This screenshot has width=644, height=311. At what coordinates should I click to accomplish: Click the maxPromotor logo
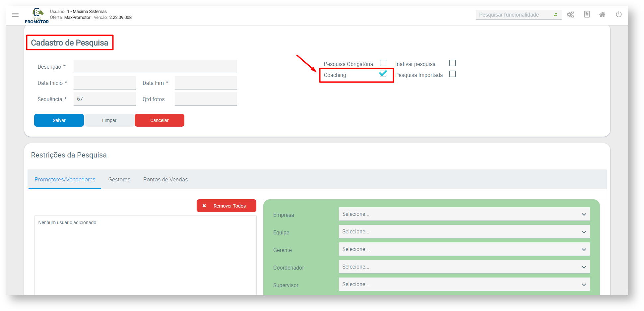tap(37, 16)
